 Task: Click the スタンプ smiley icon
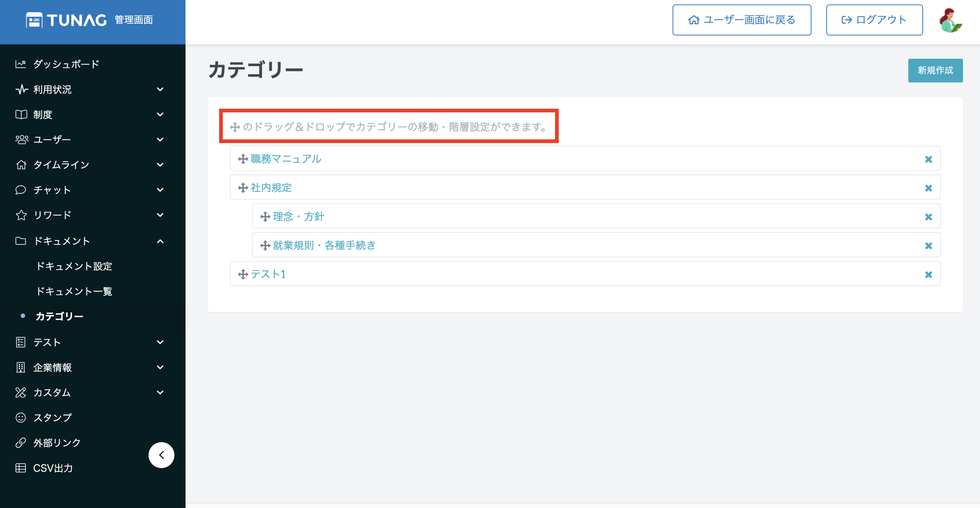[21, 417]
